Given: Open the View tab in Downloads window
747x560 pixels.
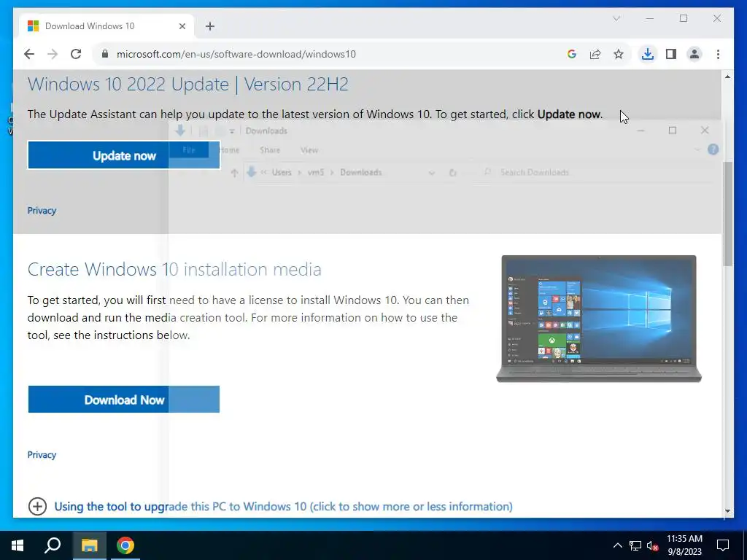Looking at the screenshot, I should pyautogui.click(x=309, y=150).
